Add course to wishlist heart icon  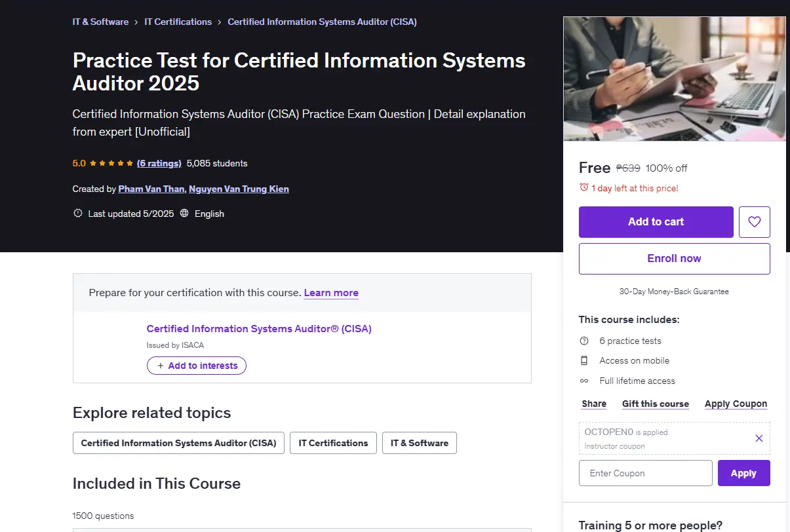(x=754, y=222)
